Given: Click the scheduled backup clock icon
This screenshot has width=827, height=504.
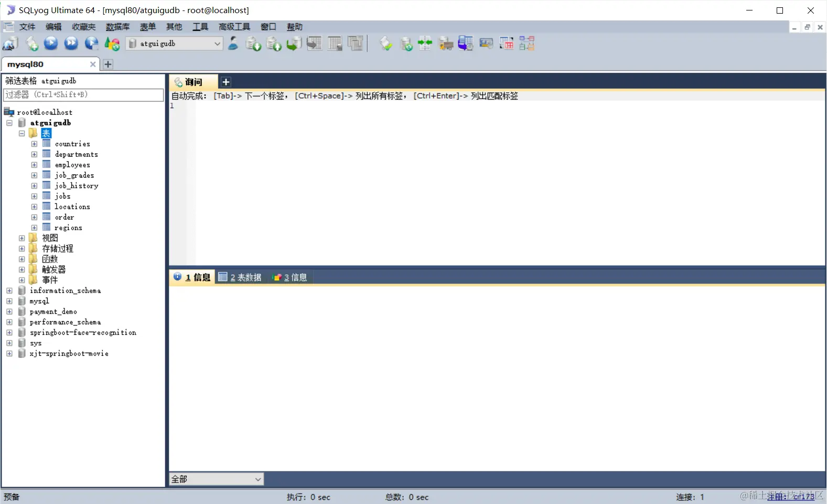Looking at the screenshot, I should (466, 43).
